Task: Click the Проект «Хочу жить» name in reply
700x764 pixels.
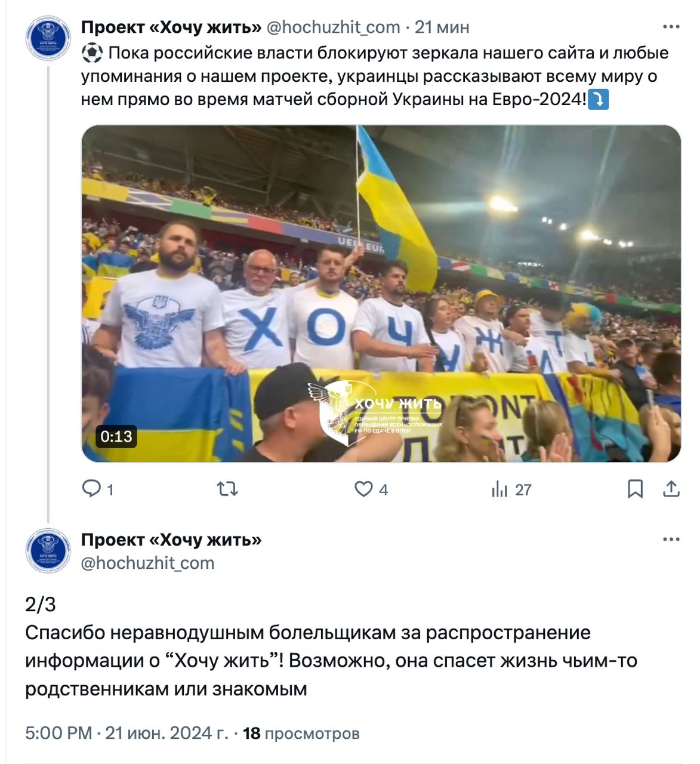Action: tap(171, 540)
